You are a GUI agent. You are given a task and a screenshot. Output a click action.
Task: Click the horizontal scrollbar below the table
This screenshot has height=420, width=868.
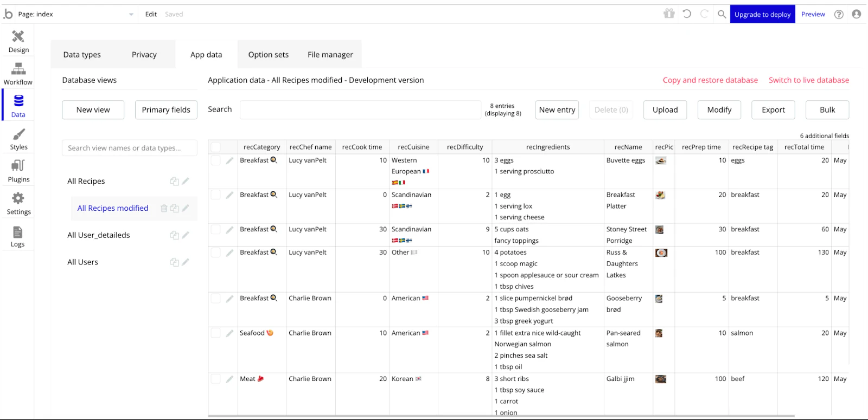[x=501, y=416]
